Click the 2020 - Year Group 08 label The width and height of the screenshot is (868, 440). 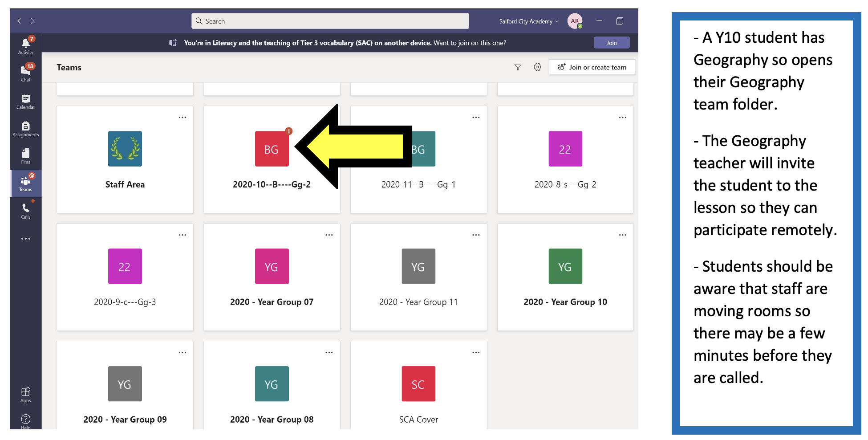point(272,420)
